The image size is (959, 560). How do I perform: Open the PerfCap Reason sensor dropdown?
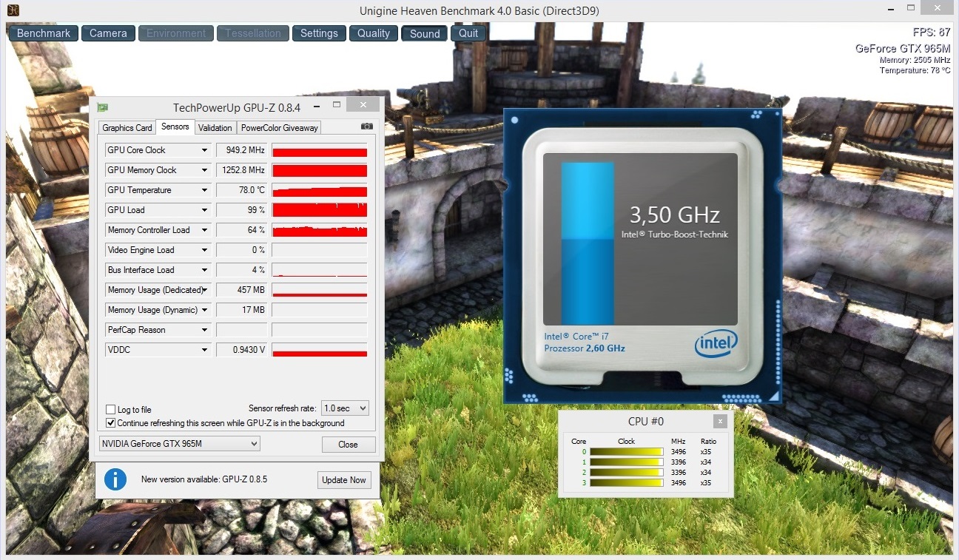coord(205,330)
